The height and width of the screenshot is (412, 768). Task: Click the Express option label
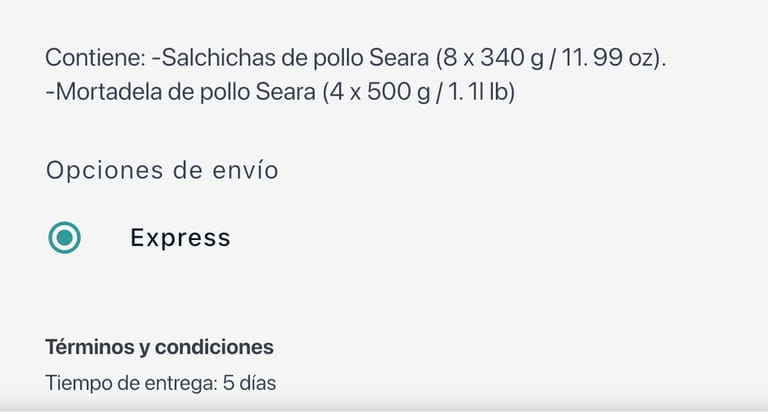click(x=180, y=238)
